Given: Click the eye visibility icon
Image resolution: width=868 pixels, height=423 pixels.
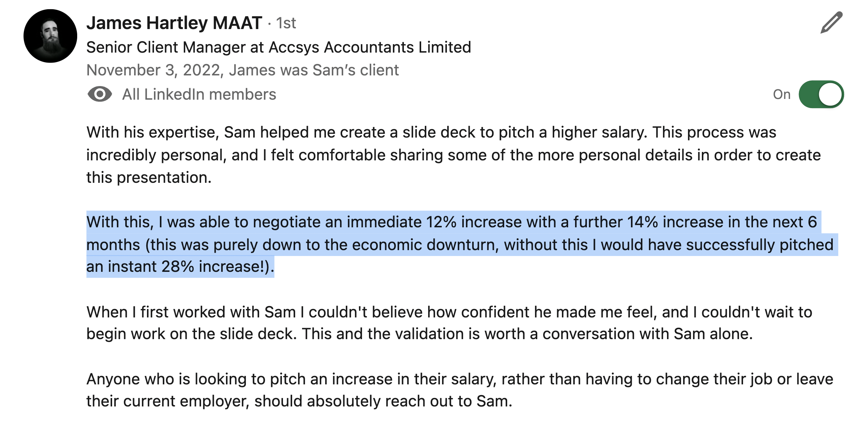Looking at the screenshot, I should [100, 95].
